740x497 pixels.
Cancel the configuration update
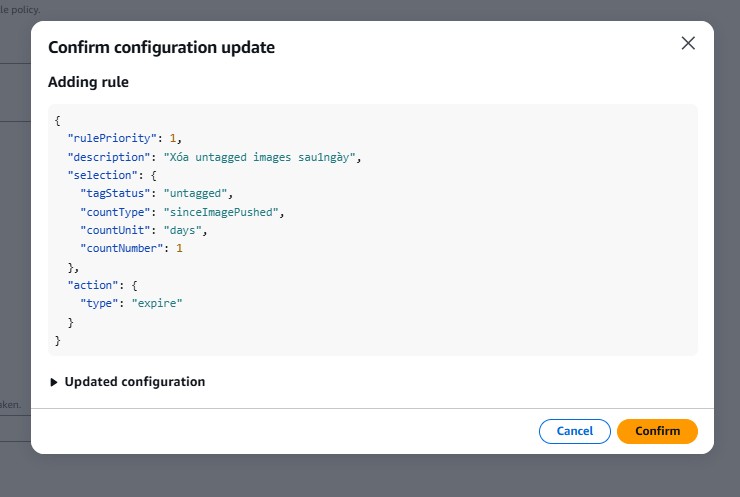tap(575, 431)
